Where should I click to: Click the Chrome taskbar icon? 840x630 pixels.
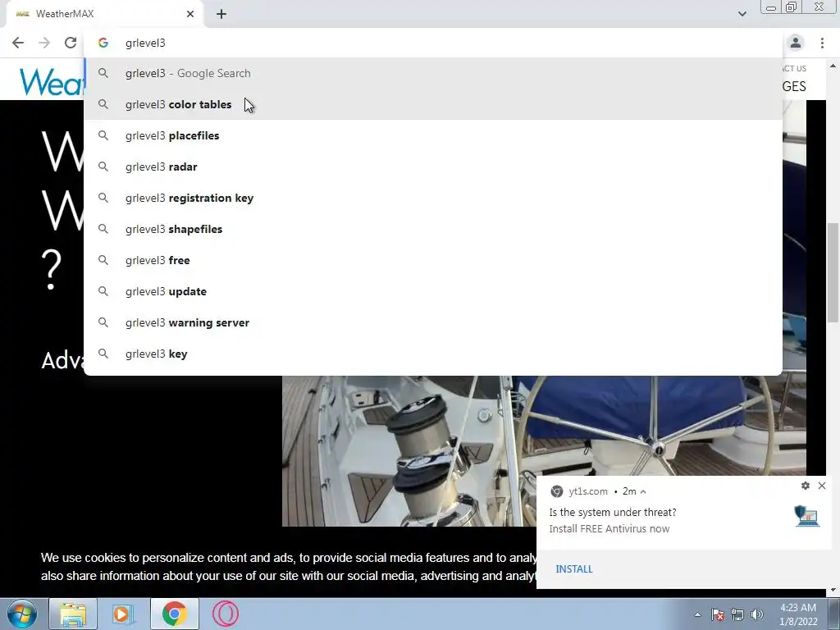pos(174,614)
